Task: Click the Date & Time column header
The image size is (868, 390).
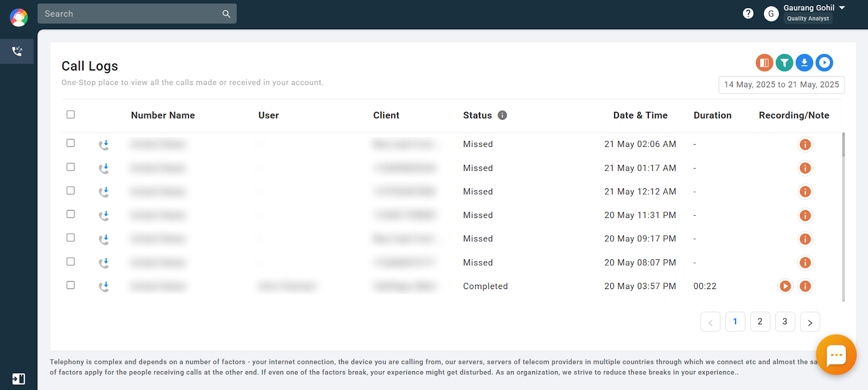Action: coord(640,115)
